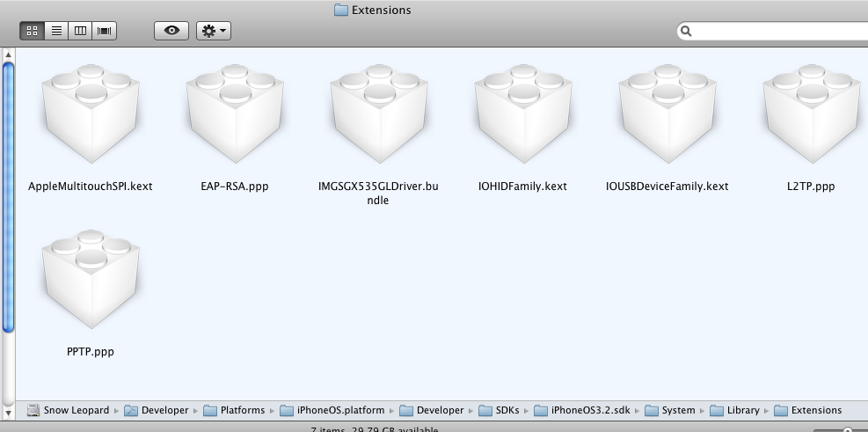The height and width of the screenshot is (432, 868).
Task: Click the IOHIDFamily.kext file name
Action: pyautogui.click(x=522, y=187)
